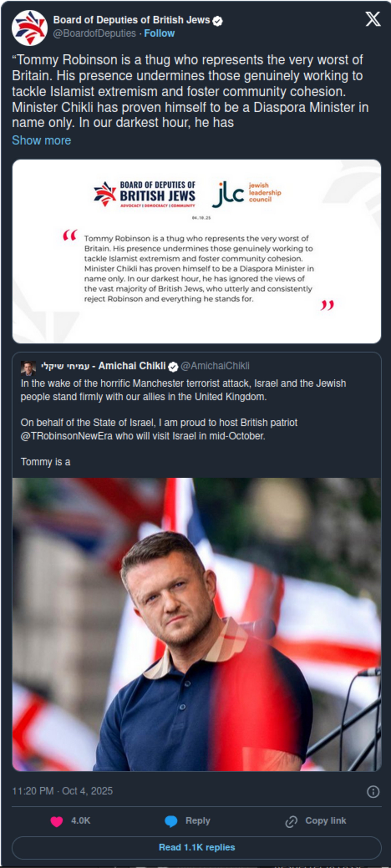Open the Board of Deputies display name
This screenshot has height=868, width=391.
(x=132, y=20)
